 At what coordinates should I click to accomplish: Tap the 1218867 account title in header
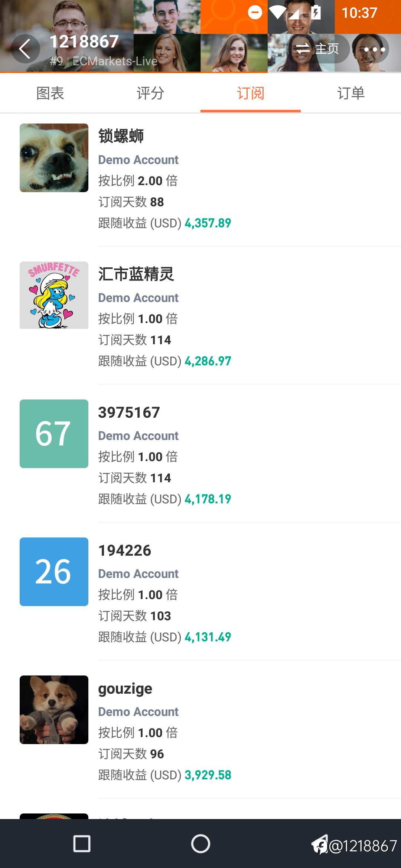(x=84, y=42)
